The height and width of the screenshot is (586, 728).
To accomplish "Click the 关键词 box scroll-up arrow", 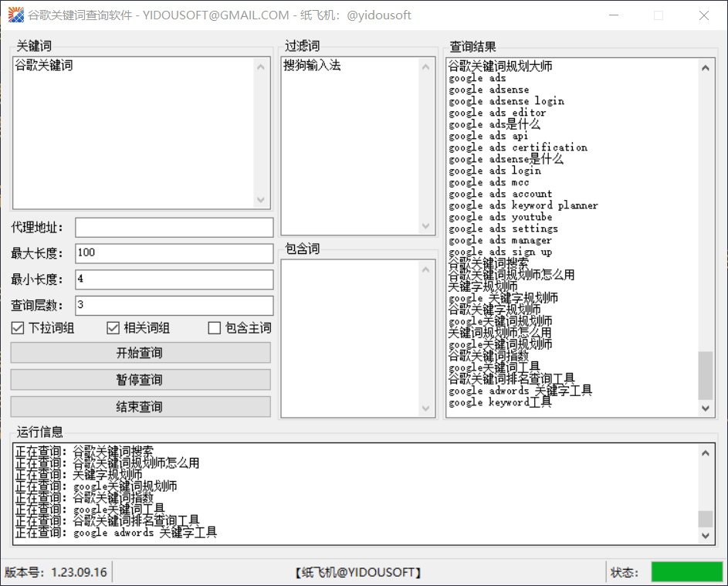I will (x=261, y=67).
